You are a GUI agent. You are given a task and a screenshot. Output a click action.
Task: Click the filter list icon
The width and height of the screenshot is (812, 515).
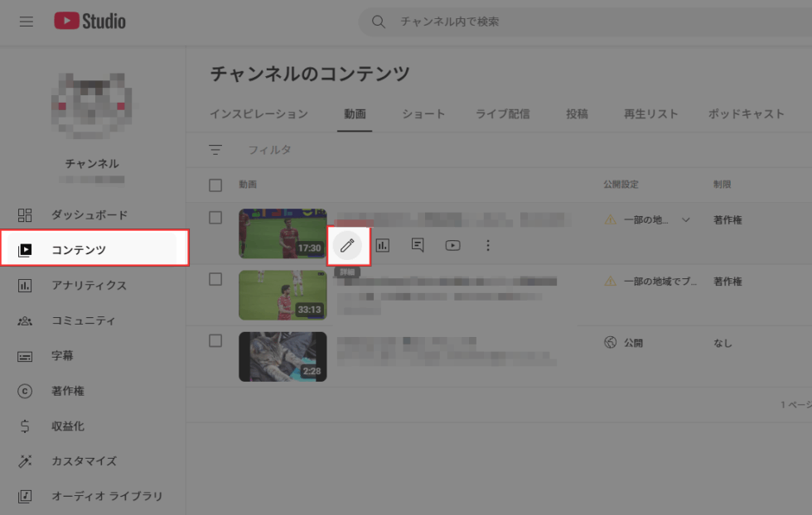coord(215,150)
